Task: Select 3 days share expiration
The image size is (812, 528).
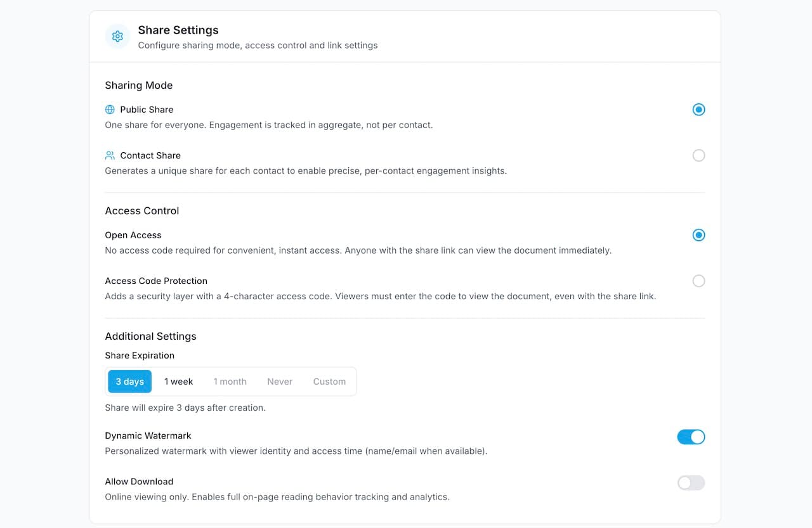Action: 129,381
